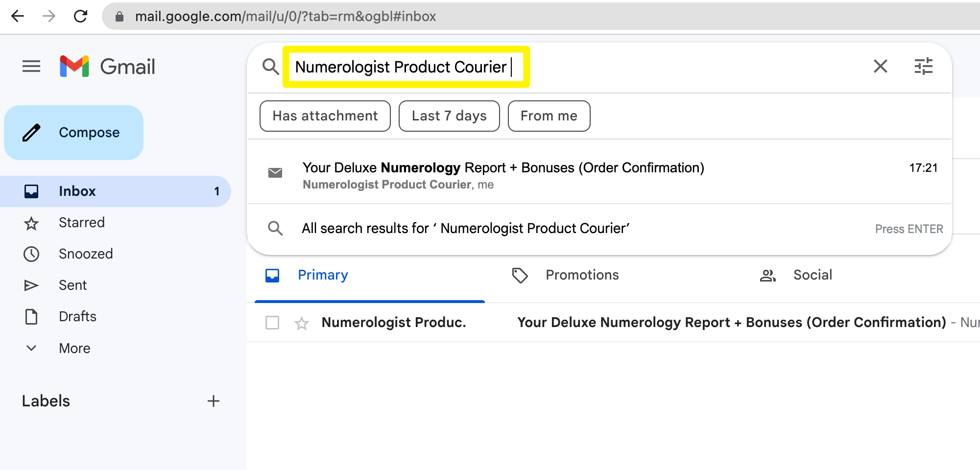Open the Drafts folder
The height and width of the screenshot is (470, 980).
(77, 317)
